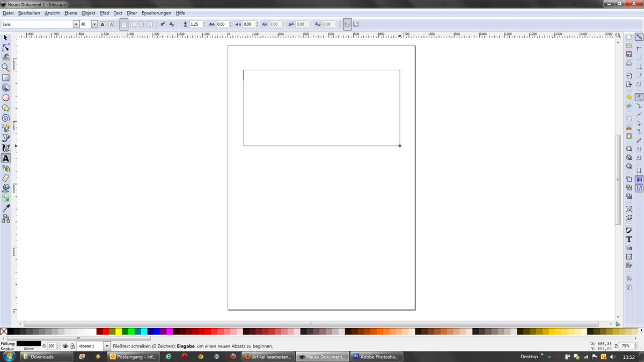Click the Save floppy disk icon

pyautogui.click(x=629, y=54)
